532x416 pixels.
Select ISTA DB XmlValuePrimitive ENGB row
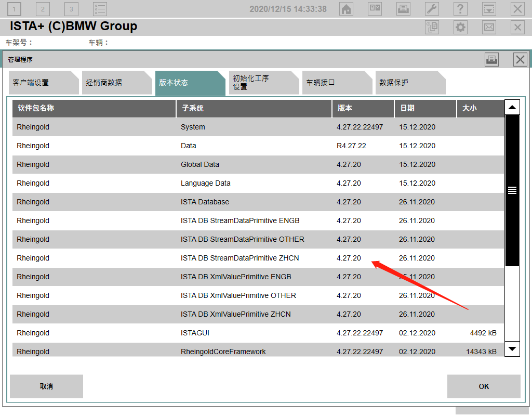click(x=258, y=277)
